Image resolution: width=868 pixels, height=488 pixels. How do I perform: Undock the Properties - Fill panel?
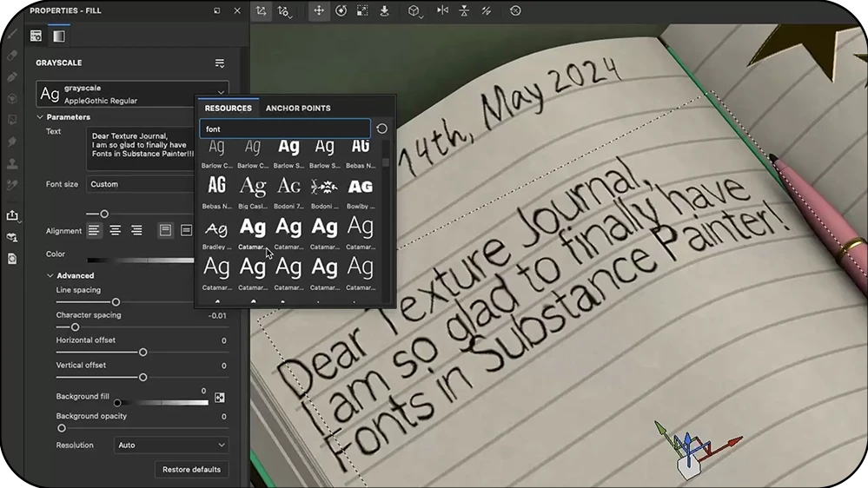pyautogui.click(x=217, y=10)
